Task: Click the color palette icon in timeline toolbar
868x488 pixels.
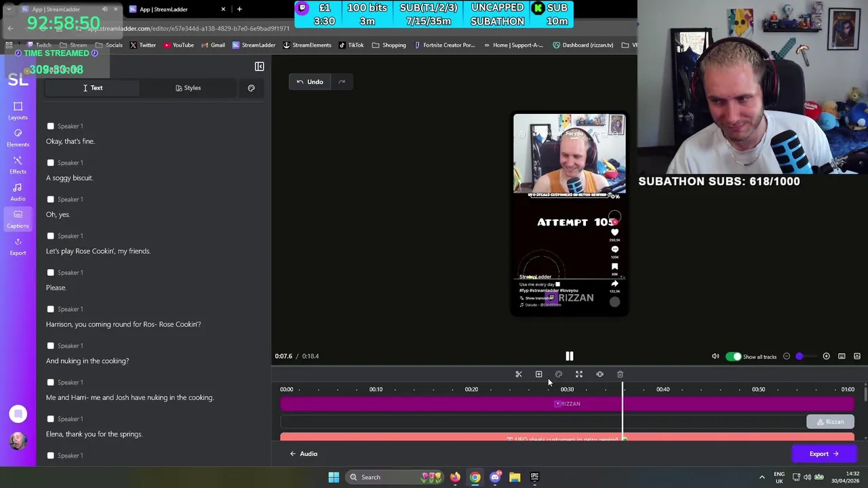Action: click(559, 374)
